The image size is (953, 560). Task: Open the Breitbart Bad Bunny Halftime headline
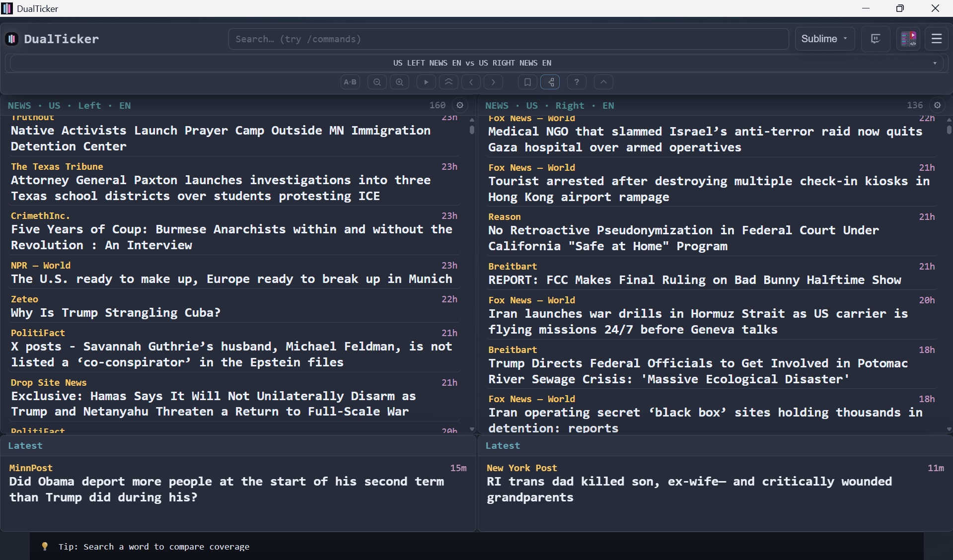tap(694, 280)
